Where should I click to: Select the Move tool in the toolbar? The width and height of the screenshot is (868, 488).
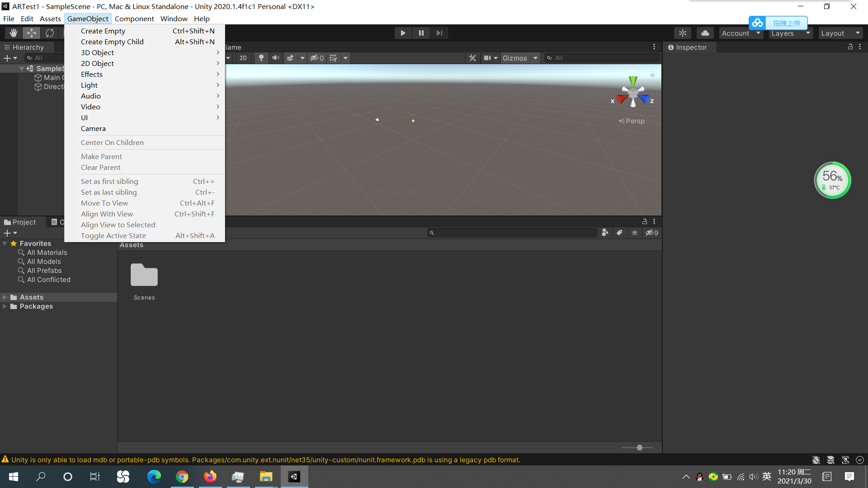coord(31,33)
